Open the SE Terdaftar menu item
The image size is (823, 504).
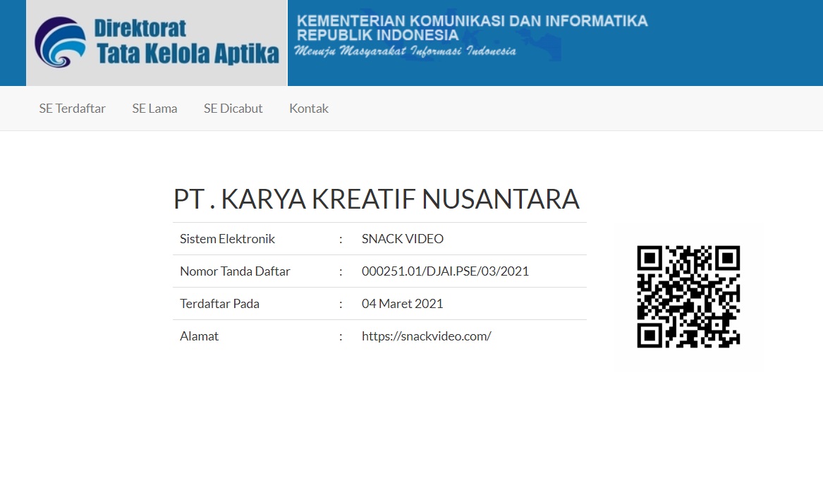(x=72, y=109)
